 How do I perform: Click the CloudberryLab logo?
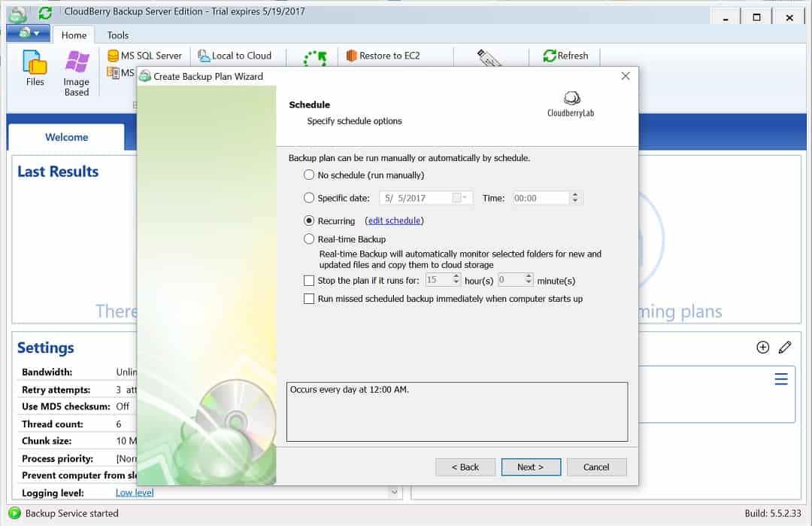(571, 104)
